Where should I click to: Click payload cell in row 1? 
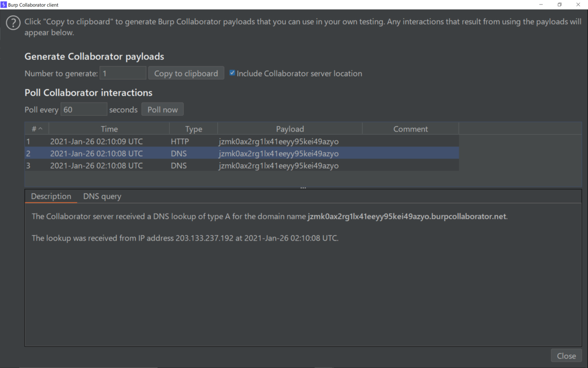290,141
